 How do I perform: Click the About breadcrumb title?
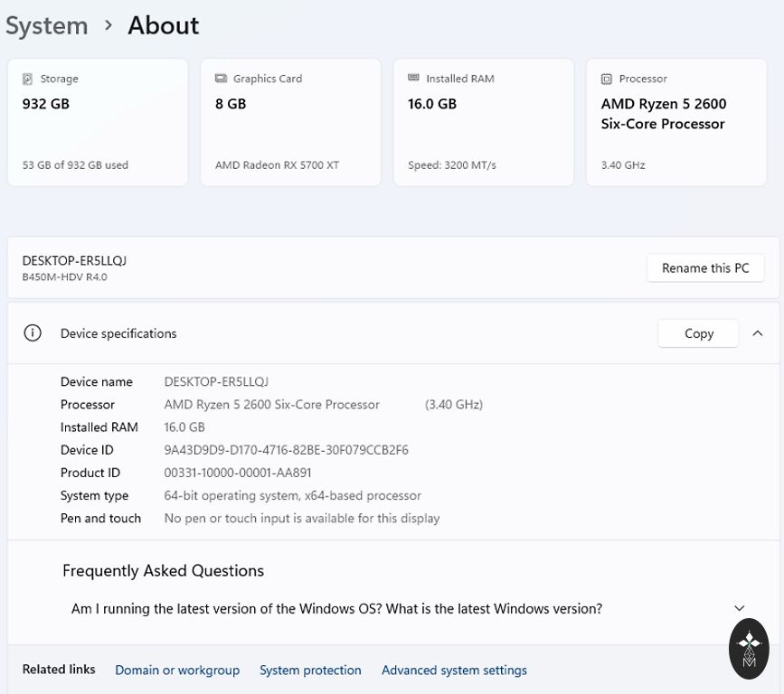163,25
